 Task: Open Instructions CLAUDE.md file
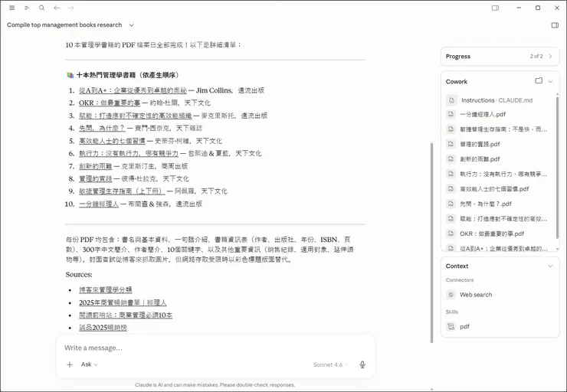point(497,100)
